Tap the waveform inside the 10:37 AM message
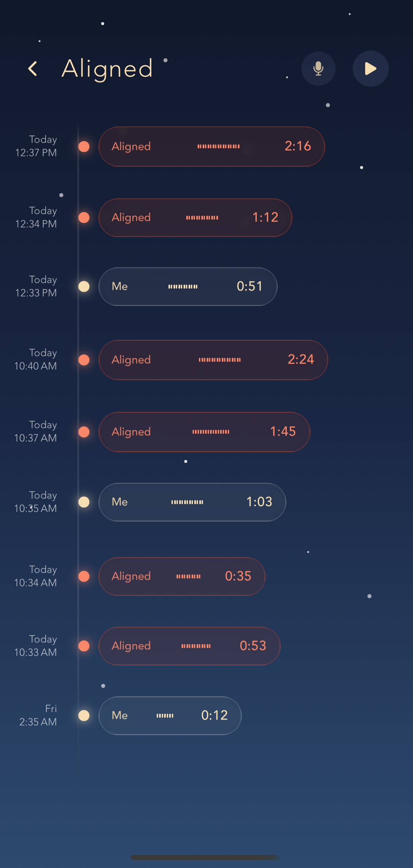Image resolution: width=413 pixels, height=868 pixels. (x=211, y=431)
